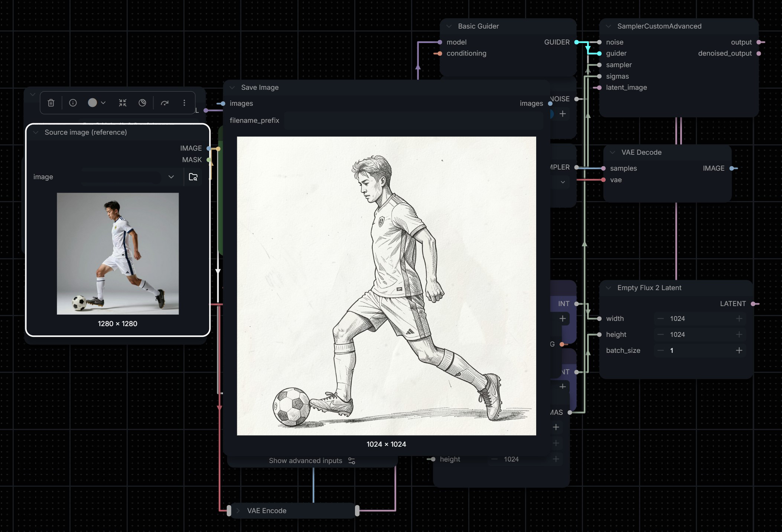Click the conditioning input port on Basic Guider

(x=440, y=53)
